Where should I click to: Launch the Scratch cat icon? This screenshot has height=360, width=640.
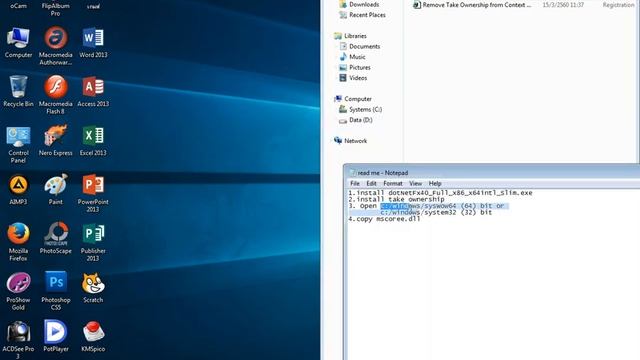93,288
